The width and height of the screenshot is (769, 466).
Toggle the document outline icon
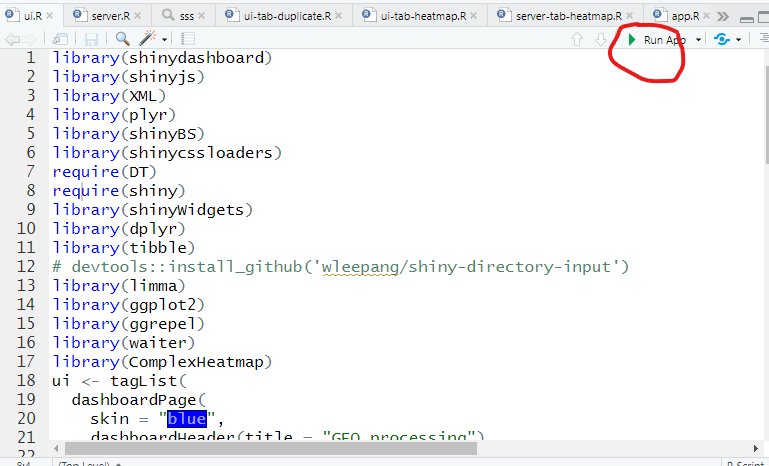click(x=764, y=38)
